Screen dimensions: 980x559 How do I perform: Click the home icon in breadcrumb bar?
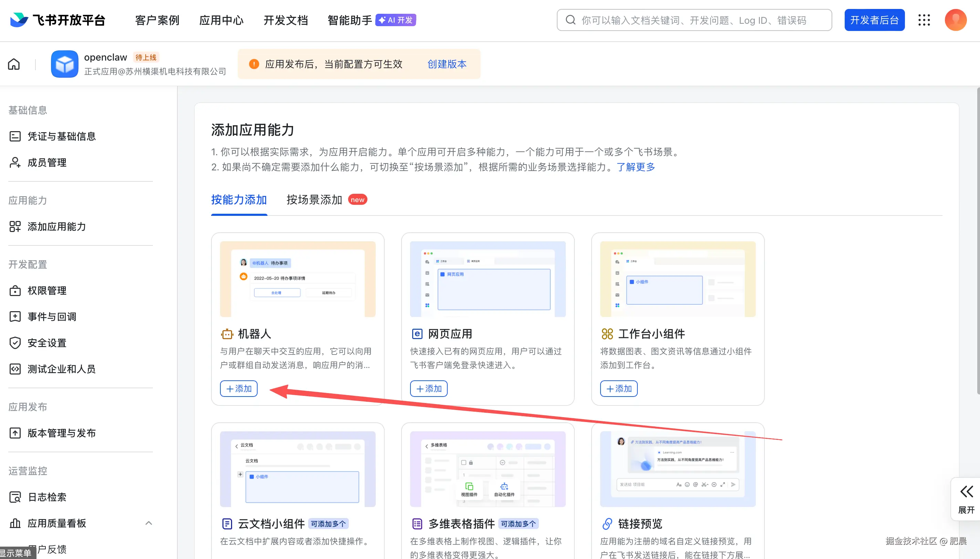[14, 64]
